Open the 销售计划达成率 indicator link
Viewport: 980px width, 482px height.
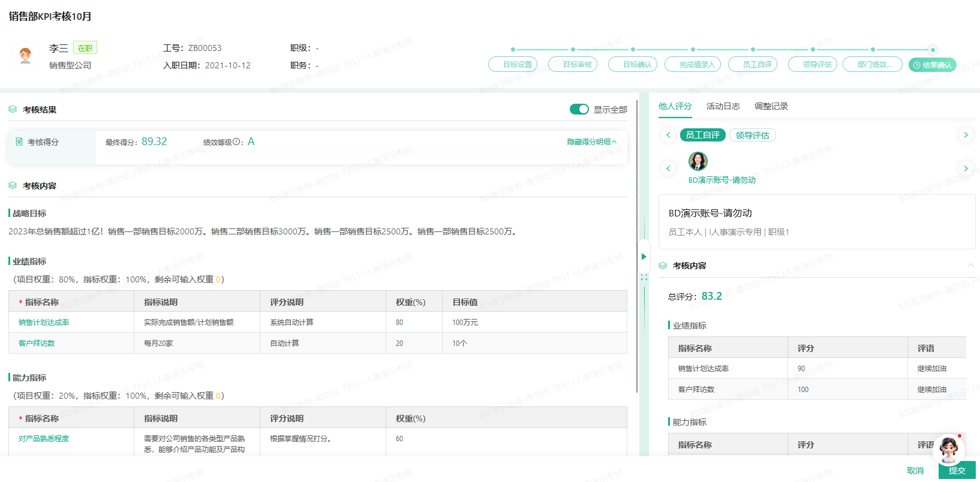pos(44,323)
